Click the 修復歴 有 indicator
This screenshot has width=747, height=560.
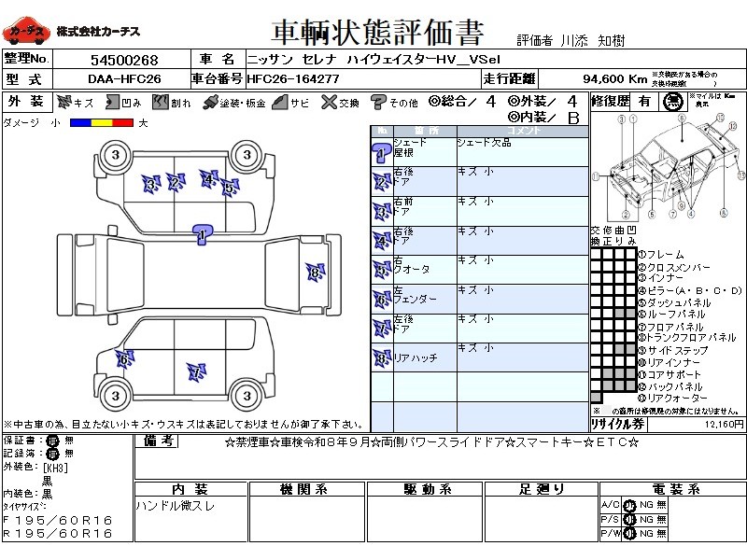click(x=644, y=102)
